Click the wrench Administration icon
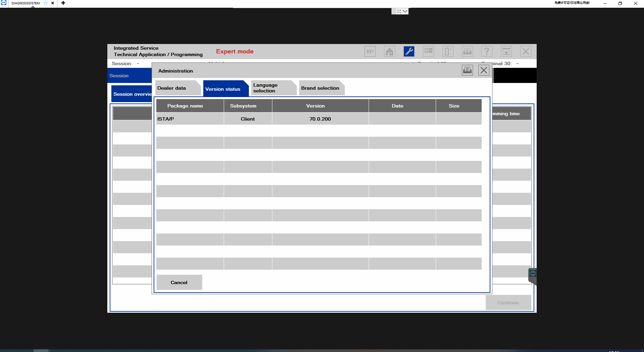The width and height of the screenshot is (644, 352). 409,51
